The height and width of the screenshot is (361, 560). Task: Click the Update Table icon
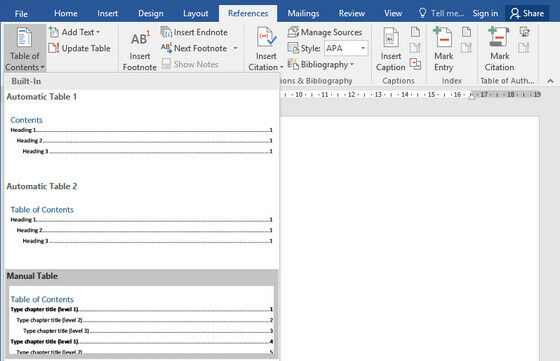click(54, 48)
